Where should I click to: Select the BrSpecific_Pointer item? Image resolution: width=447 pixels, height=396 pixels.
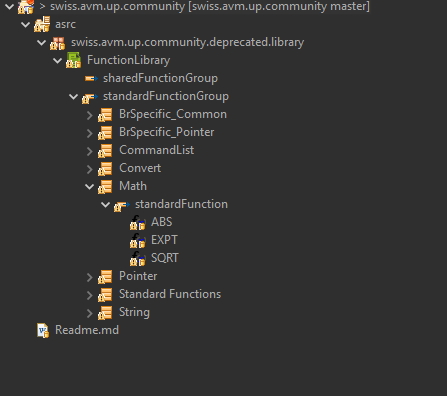(x=166, y=132)
